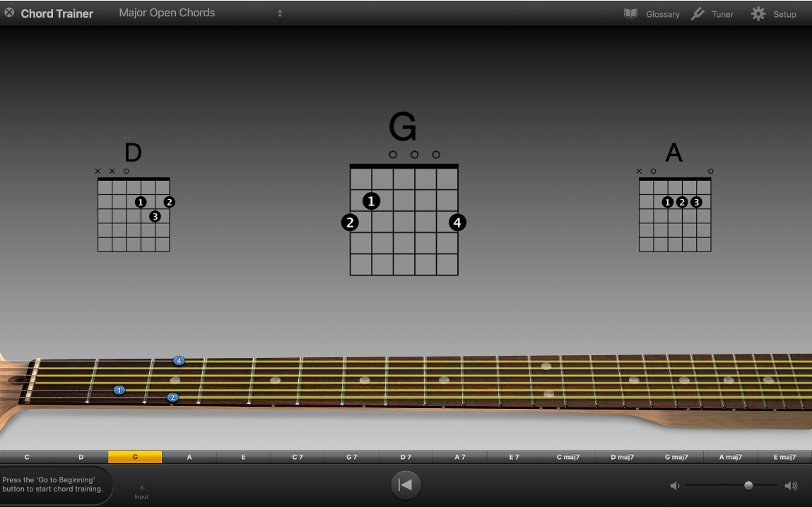Click the highlighted G chord button
Image resolution: width=812 pixels, height=507 pixels.
pos(135,457)
